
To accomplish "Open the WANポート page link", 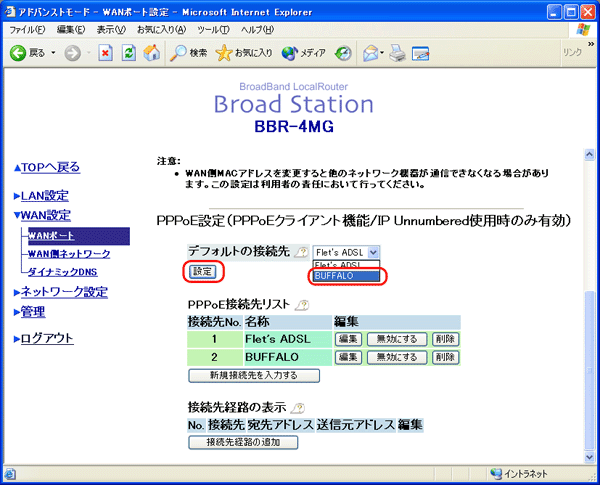I will (51, 236).
